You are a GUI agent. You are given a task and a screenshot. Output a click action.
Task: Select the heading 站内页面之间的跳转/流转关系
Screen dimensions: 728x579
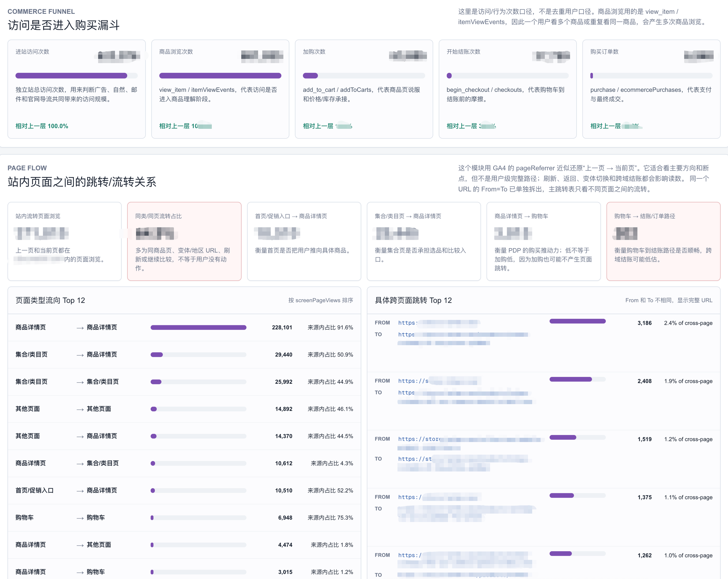pyautogui.click(x=82, y=182)
